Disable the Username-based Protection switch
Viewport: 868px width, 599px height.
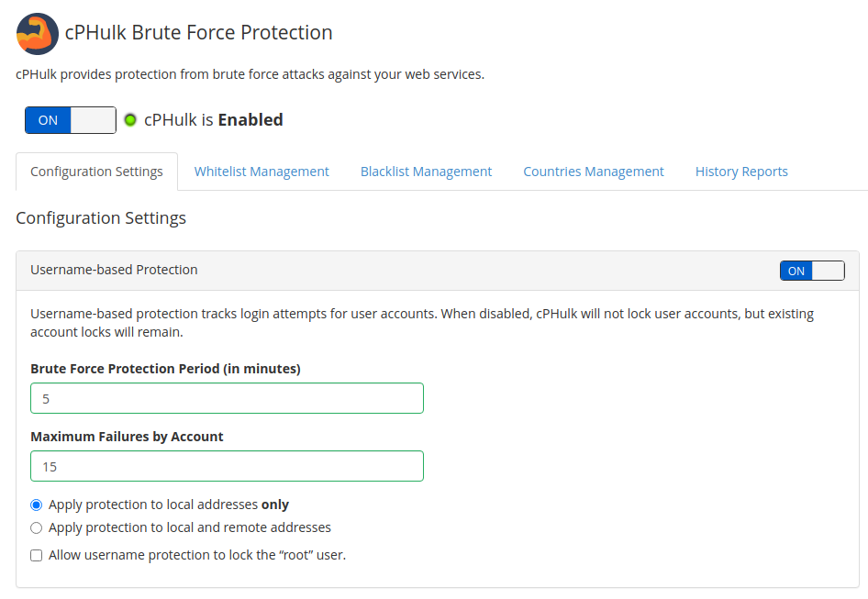pyautogui.click(x=812, y=271)
